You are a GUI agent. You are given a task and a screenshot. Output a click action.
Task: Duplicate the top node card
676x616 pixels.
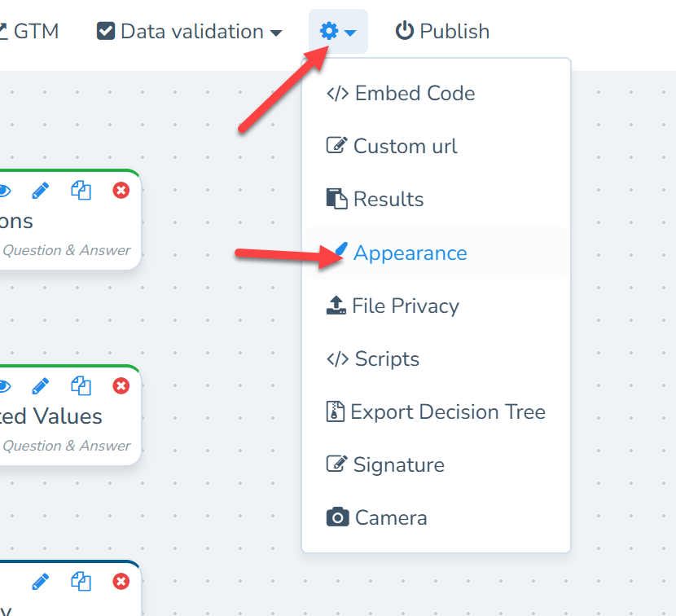click(x=81, y=191)
